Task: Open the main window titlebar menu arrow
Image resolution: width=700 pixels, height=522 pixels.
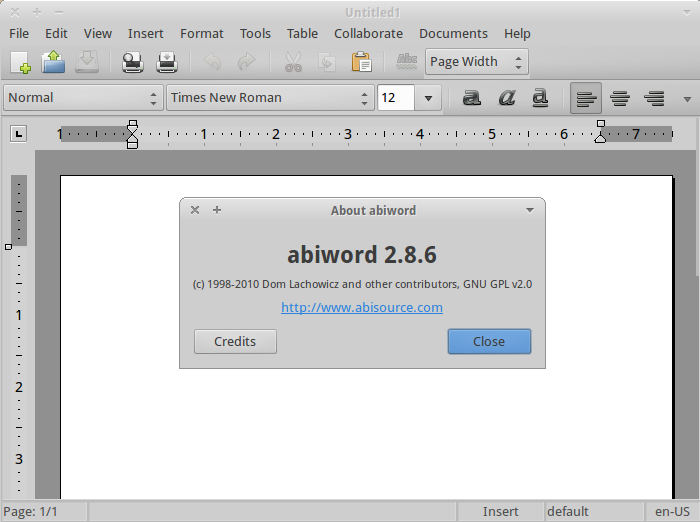Action: [x=687, y=13]
